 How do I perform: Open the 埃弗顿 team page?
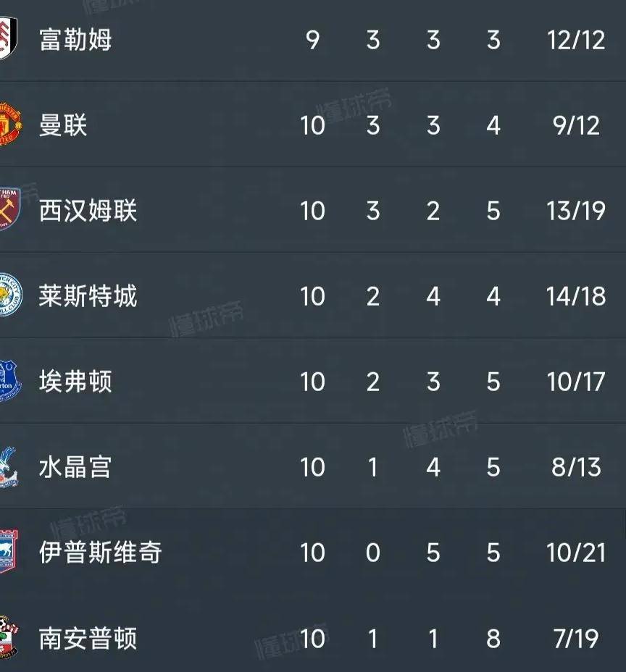click(75, 382)
